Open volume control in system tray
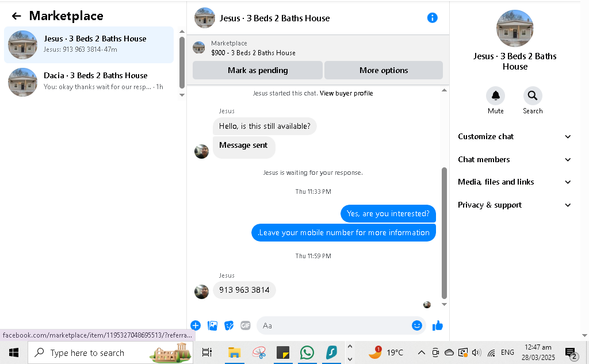 click(x=476, y=352)
